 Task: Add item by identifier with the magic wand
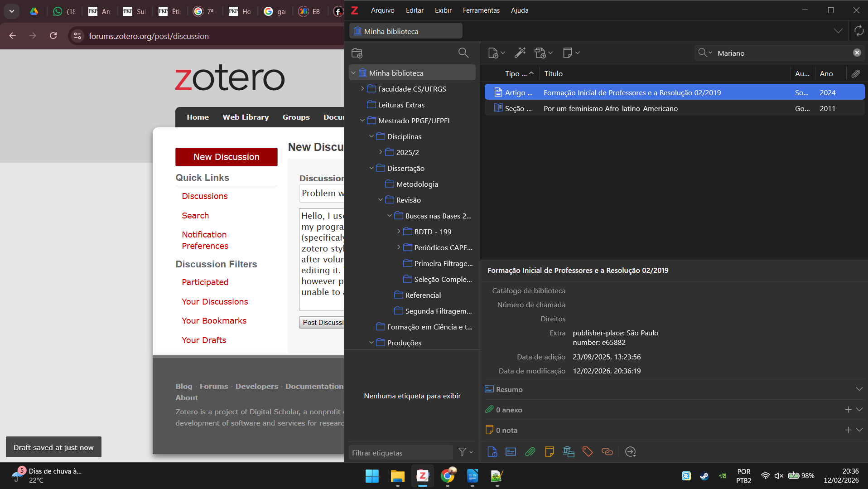(520, 53)
